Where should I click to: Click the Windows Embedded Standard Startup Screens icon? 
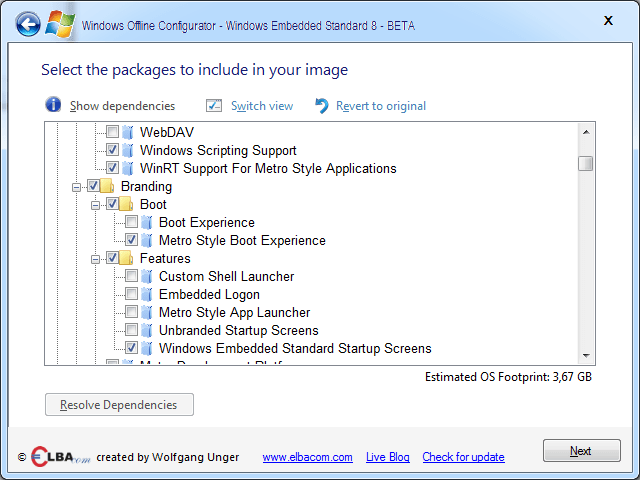pos(147,348)
